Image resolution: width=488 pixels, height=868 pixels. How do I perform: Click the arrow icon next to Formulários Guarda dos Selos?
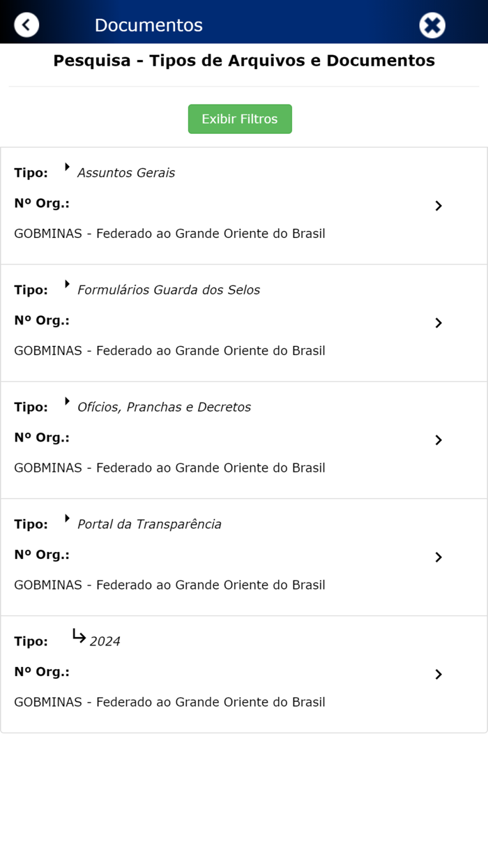pyautogui.click(x=67, y=285)
